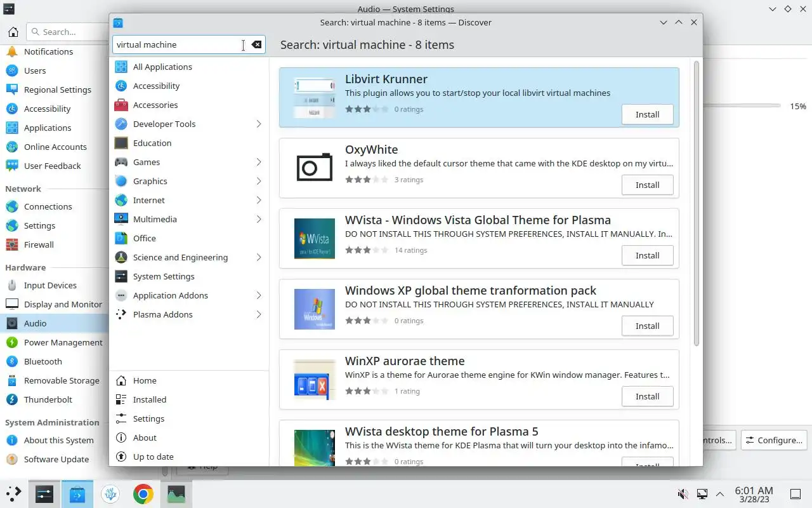The image size is (812, 508).
Task: Open the Libvirt Krunner thumbnail
Action: 315,97
